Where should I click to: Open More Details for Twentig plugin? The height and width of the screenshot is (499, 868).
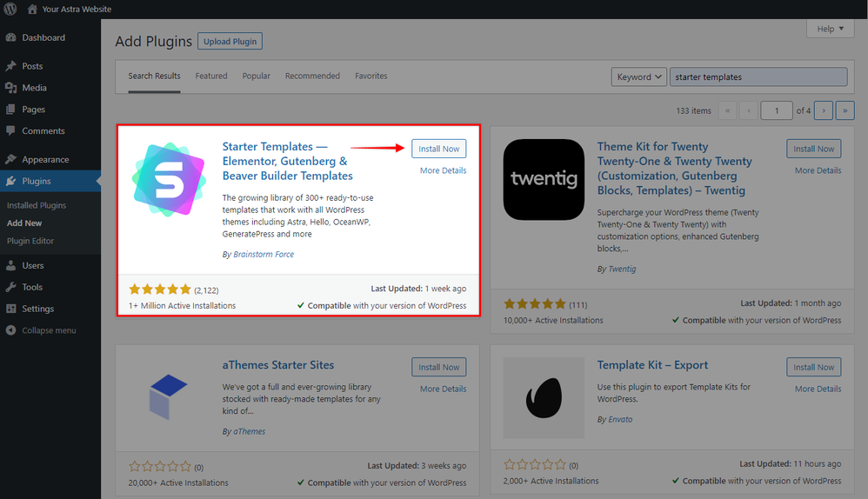pos(818,170)
